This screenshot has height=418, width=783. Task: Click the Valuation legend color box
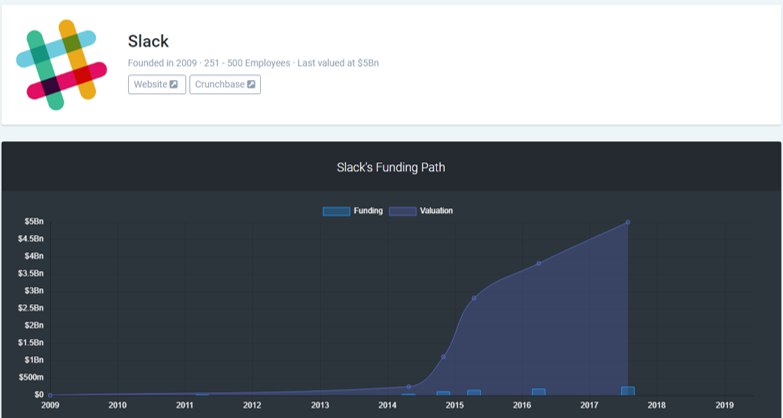[402, 211]
